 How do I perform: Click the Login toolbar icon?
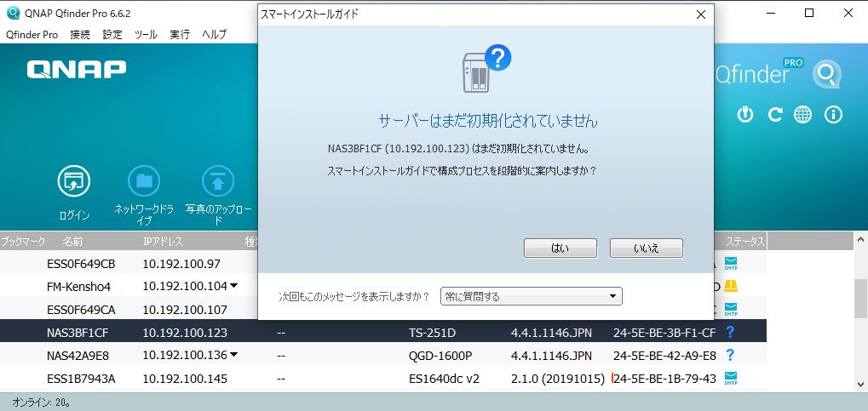[74, 180]
